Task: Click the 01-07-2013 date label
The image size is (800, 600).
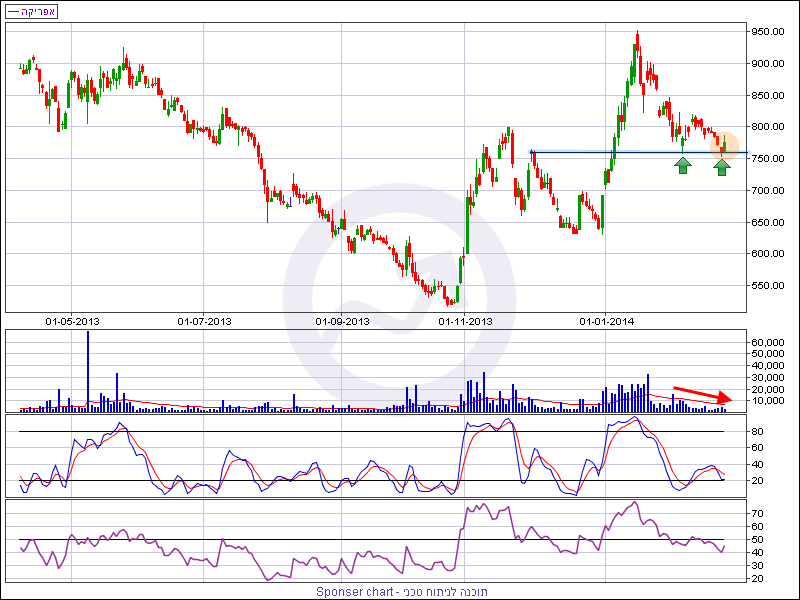Action: 205,321
